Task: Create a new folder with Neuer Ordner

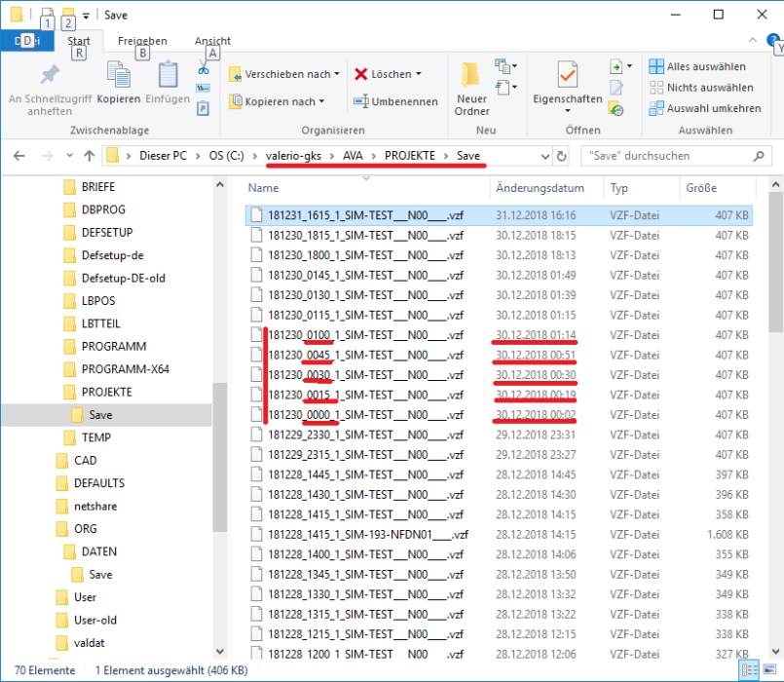Action: [471, 88]
